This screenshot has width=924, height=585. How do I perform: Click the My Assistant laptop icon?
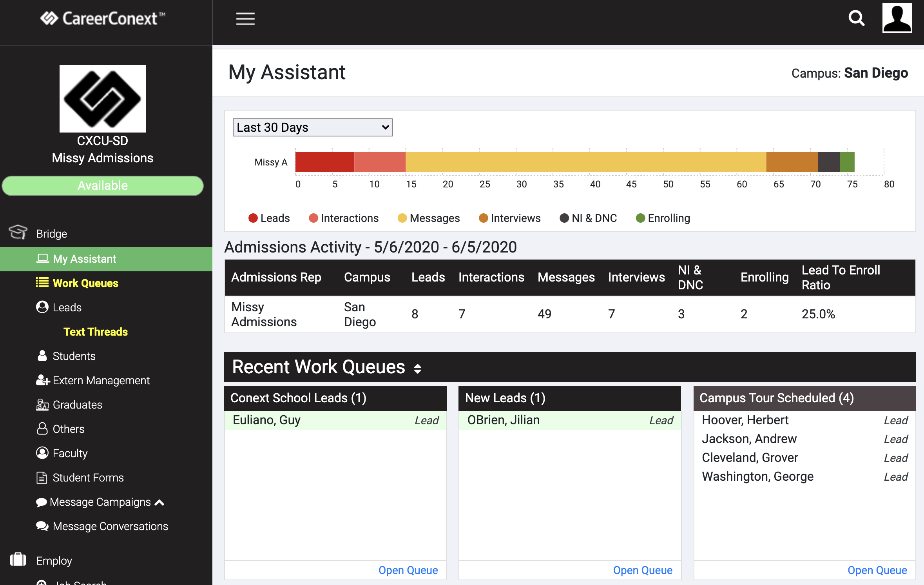[x=42, y=258]
